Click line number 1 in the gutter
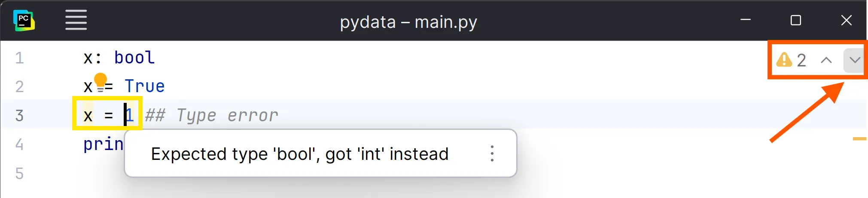 click(19, 58)
